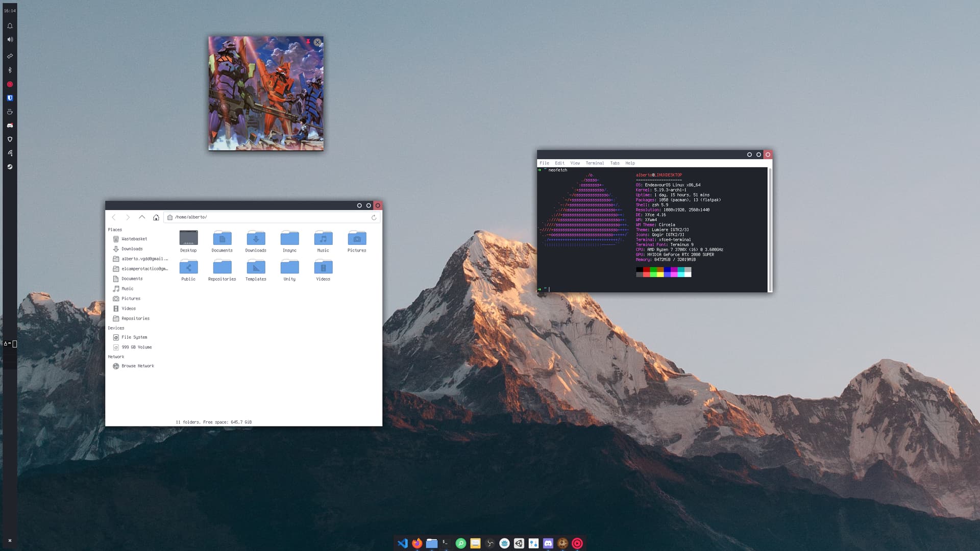This screenshot has width=980, height=551.
Task: Open the green search app in dock
Action: [x=461, y=543]
